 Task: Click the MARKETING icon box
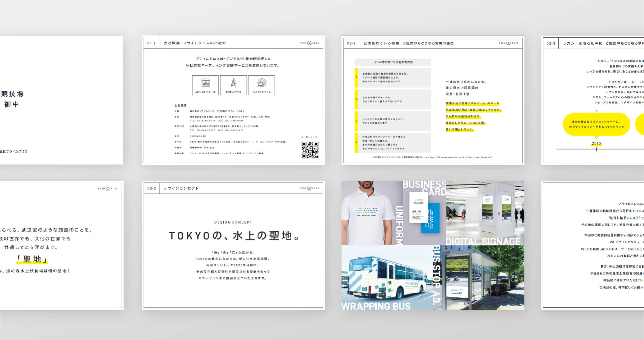261,85
